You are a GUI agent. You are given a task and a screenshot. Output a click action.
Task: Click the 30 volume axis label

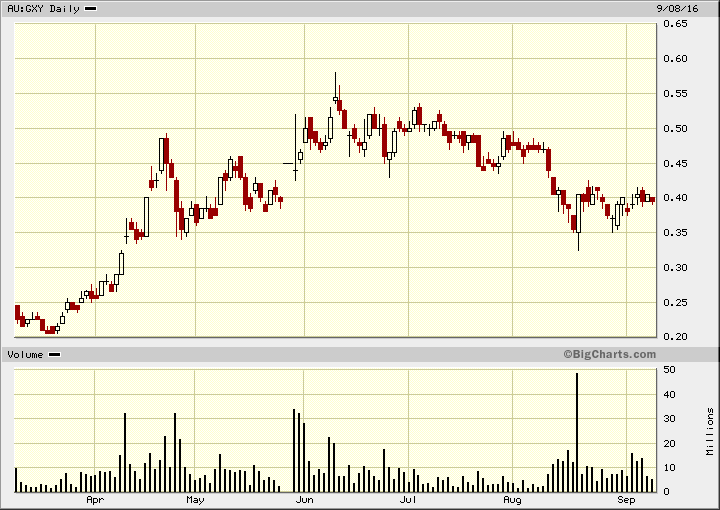click(669, 419)
